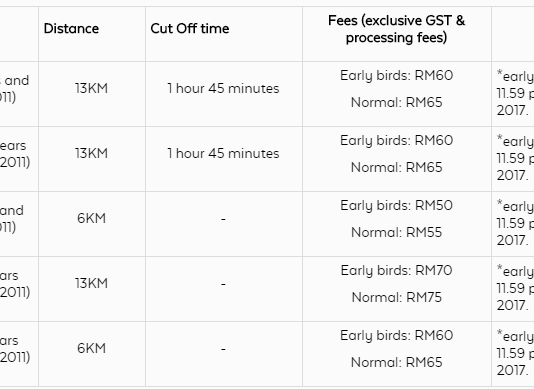Select the fourth row 13KM distance cell

[92, 283]
